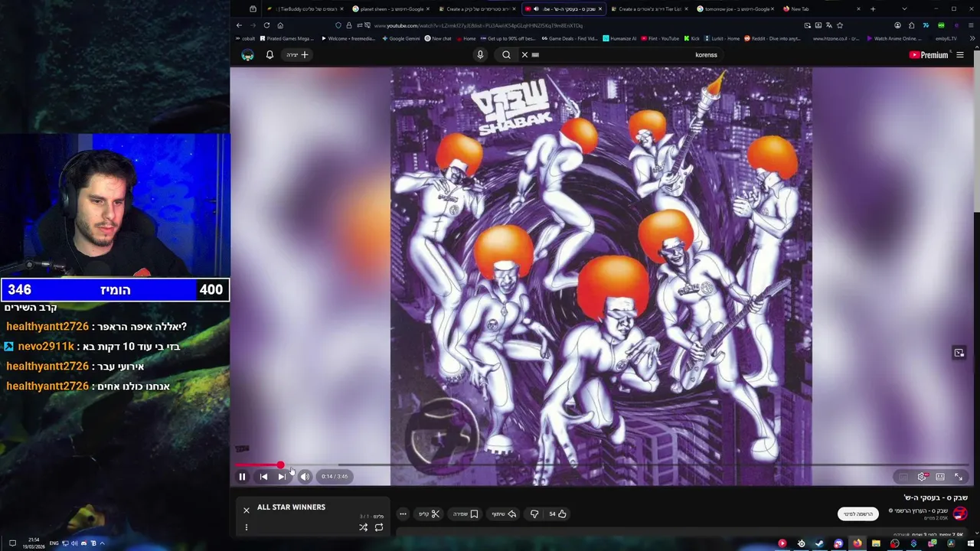Search with voice microphone icon
This screenshot has width=980, height=551.
[x=480, y=55]
